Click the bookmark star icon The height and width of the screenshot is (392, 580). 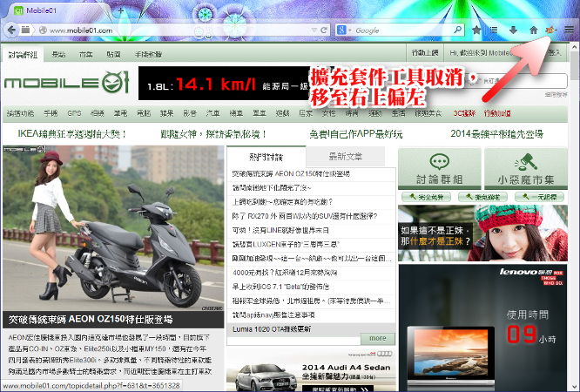(x=476, y=30)
